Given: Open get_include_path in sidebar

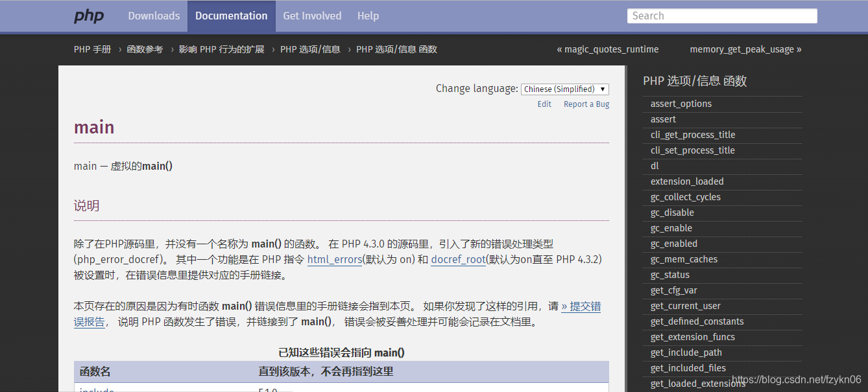Looking at the screenshot, I should coord(686,352).
